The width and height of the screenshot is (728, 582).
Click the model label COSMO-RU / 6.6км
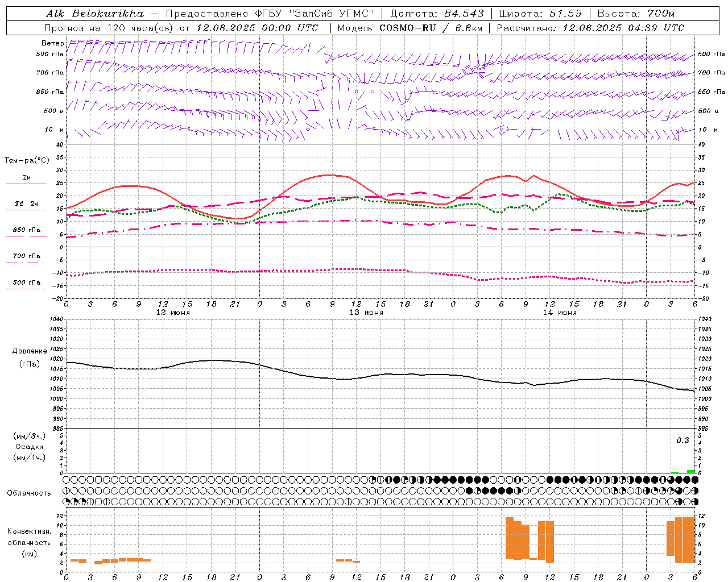coord(431,28)
